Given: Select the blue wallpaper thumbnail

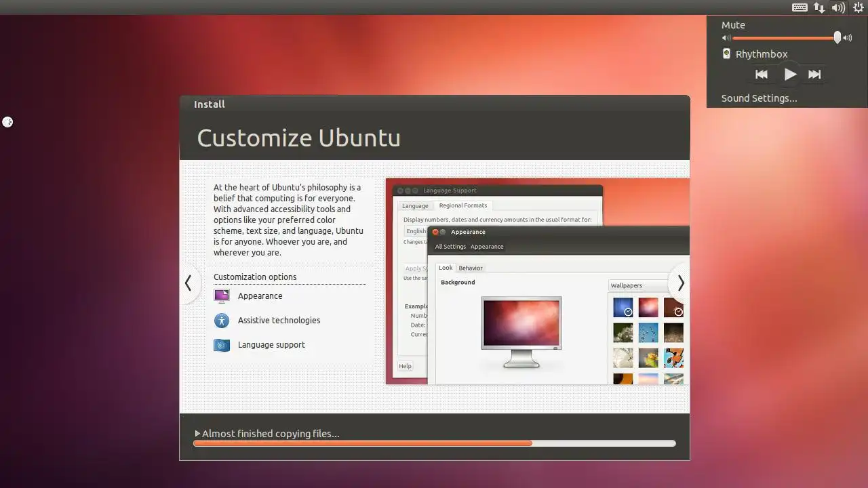Looking at the screenshot, I should 623,308.
